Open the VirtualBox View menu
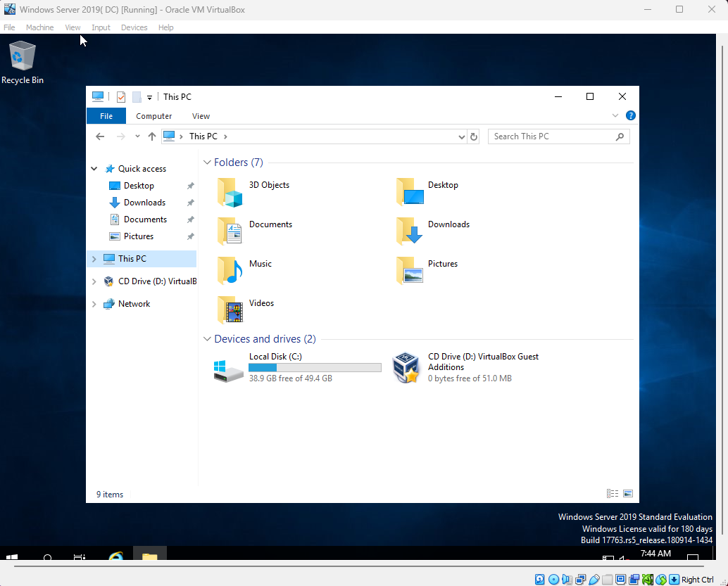Image resolution: width=728 pixels, height=586 pixels. pyautogui.click(x=73, y=27)
